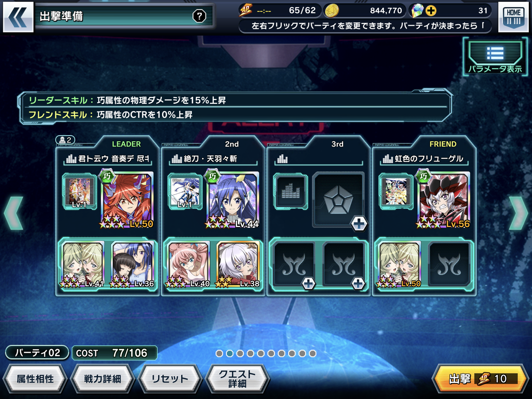Open the HOME menu icon
The height and width of the screenshot is (399, 532).
click(513, 17)
